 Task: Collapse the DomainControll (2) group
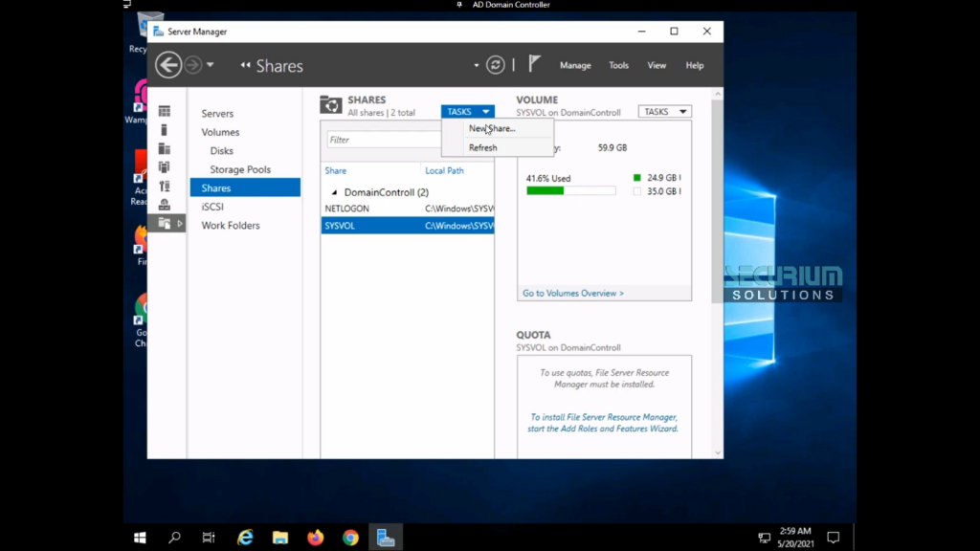[x=334, y=192]
